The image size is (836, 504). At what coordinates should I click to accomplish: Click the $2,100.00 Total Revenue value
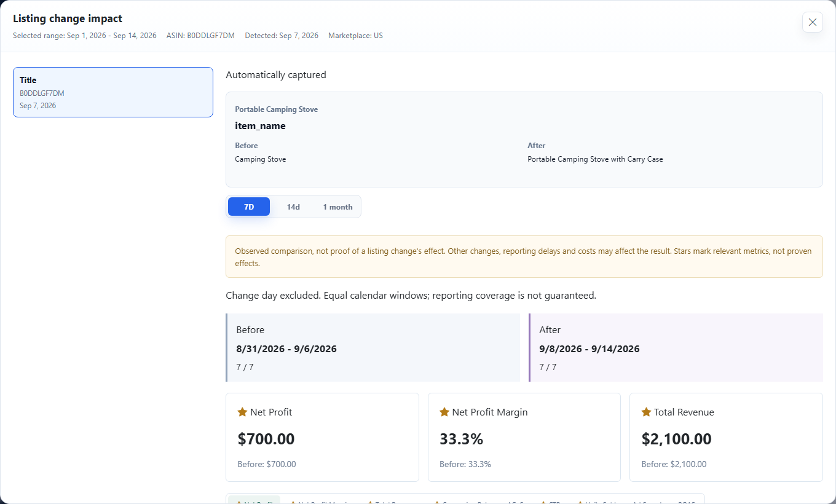coord(677,439)
